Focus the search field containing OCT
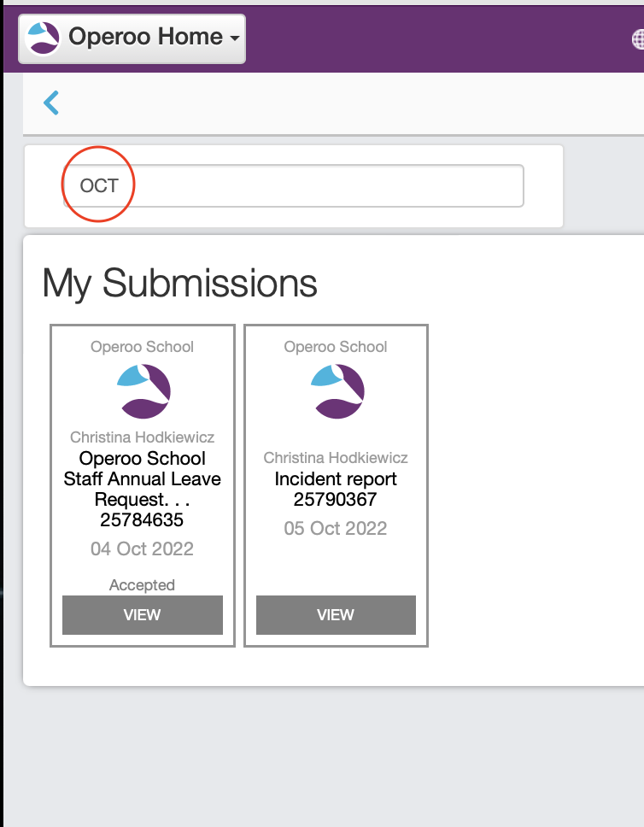Viewport: 644px width, 827px height. tap(293, 185)
